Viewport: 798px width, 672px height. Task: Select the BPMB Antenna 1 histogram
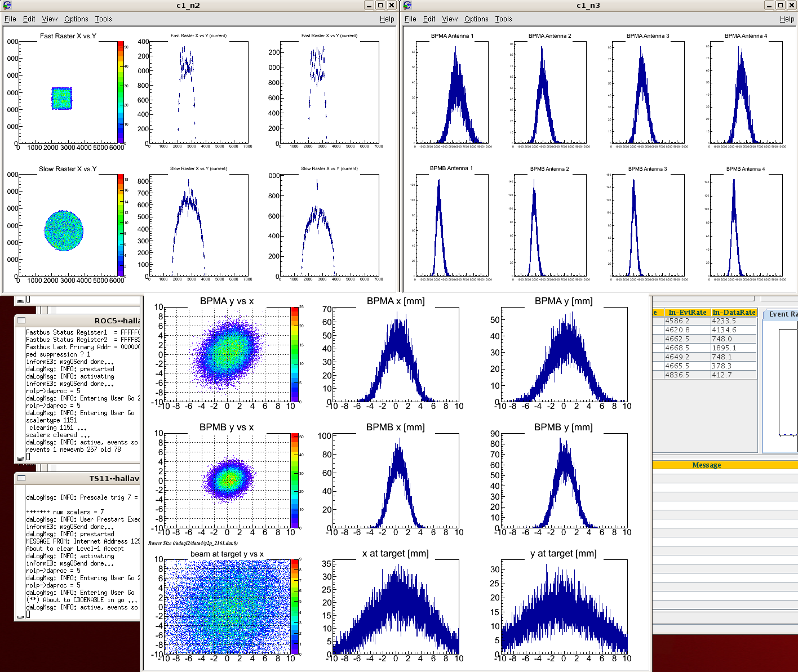pos(453,225)
